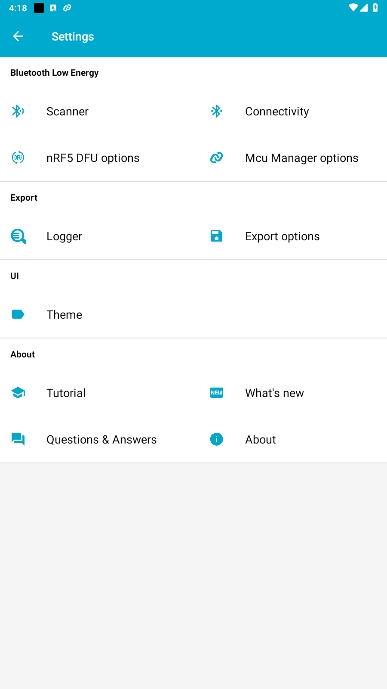Open Connectivity settings
This screenshot has height=689, width=387.
pyautogui.click(x=290, y=111)
